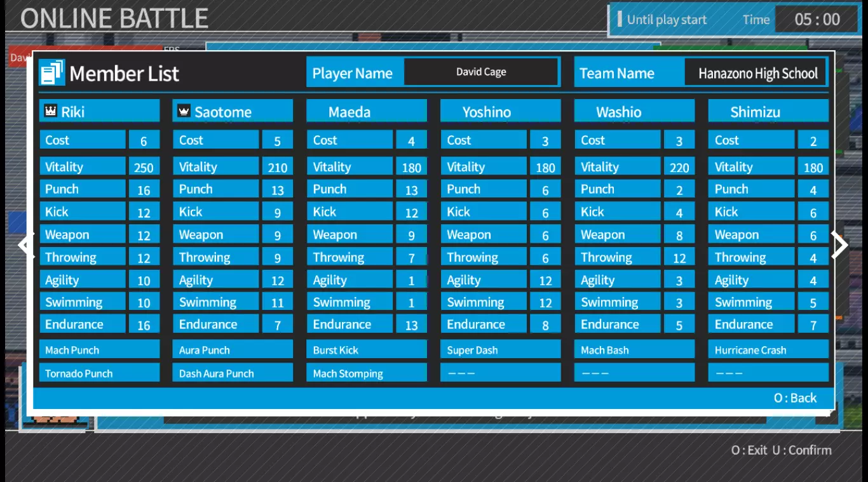
Task: Click Washio's Punch value 2
Action: pyautogui.click(x=679, y=189)
